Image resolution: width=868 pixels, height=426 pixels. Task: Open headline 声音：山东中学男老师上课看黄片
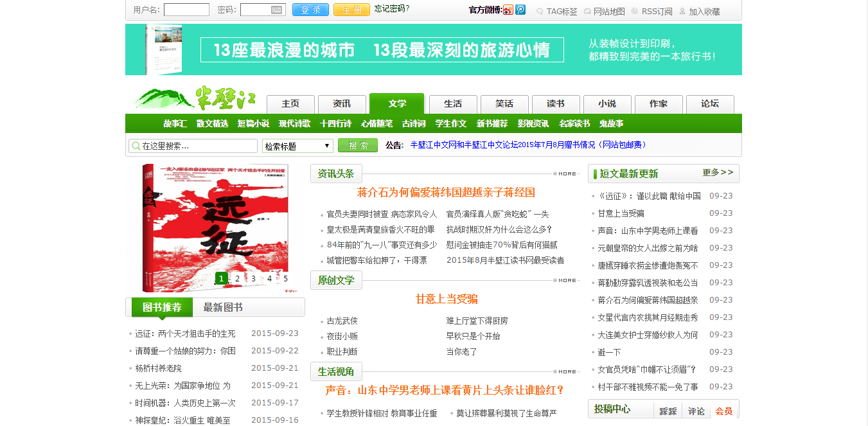click(x=445, y=390)
